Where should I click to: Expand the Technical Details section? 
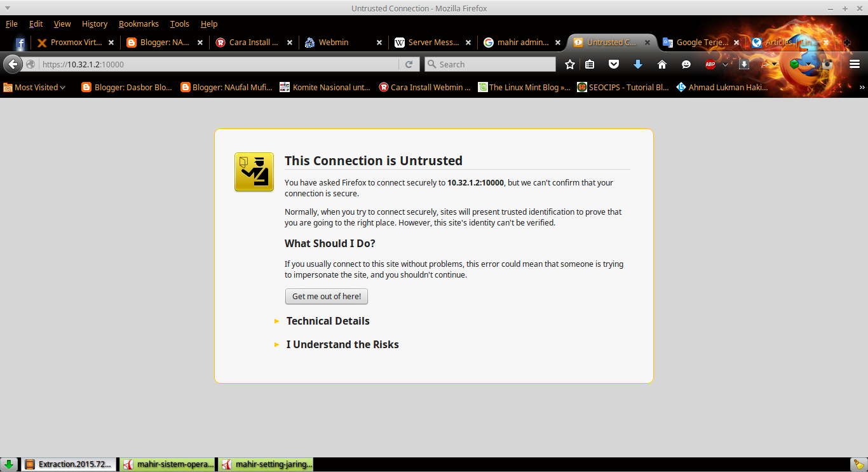(x=328, y=321)
